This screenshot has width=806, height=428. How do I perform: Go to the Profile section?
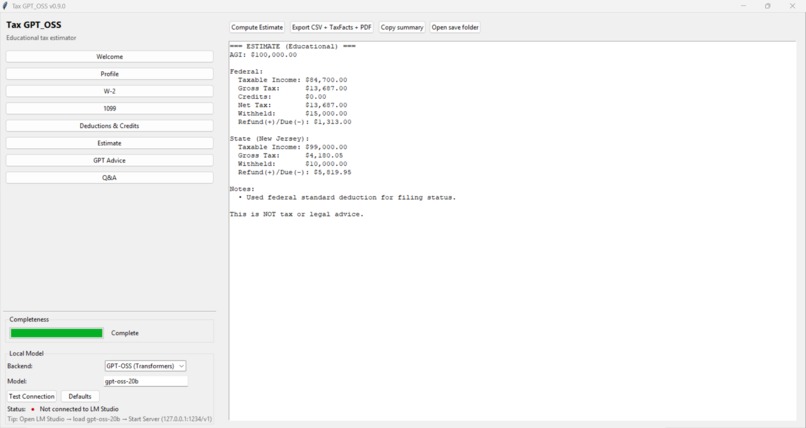[109, 74]
